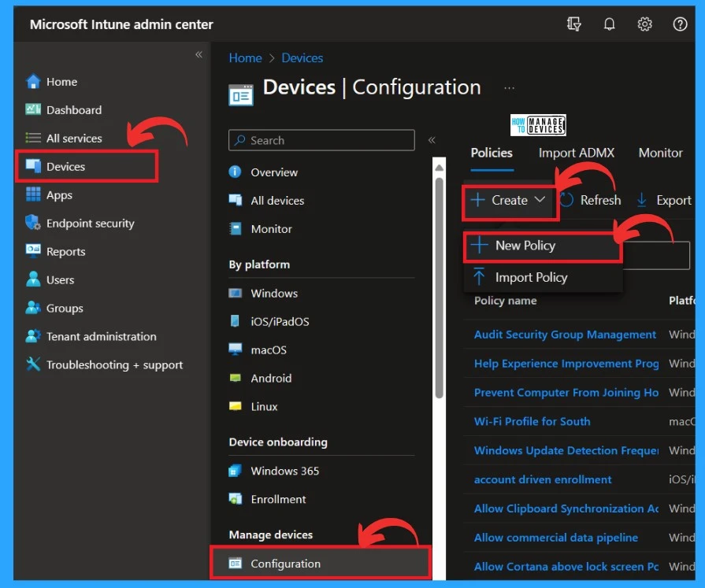Open Allow commercial data pipeline policy
The height and width of the screenshot is (588, 705).
555,538
